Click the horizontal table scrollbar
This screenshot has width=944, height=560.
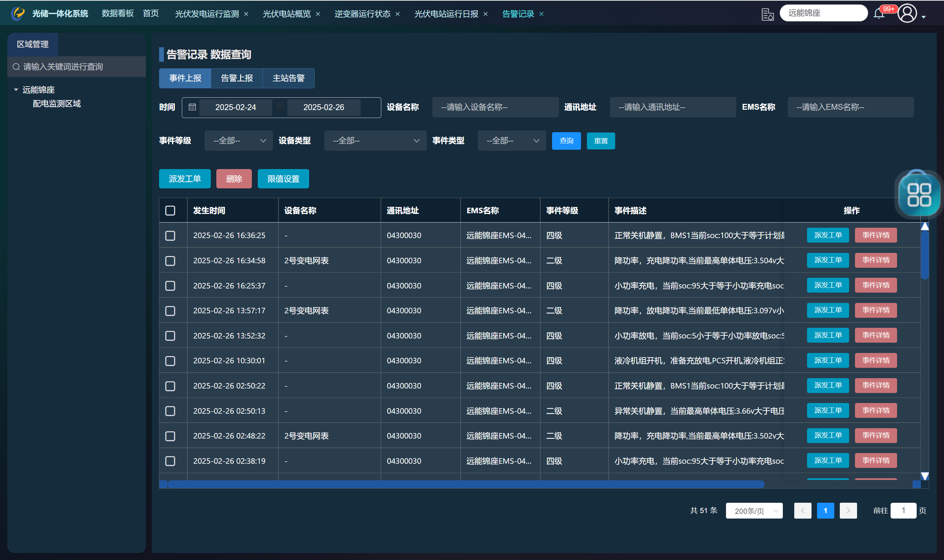point(465,484)
